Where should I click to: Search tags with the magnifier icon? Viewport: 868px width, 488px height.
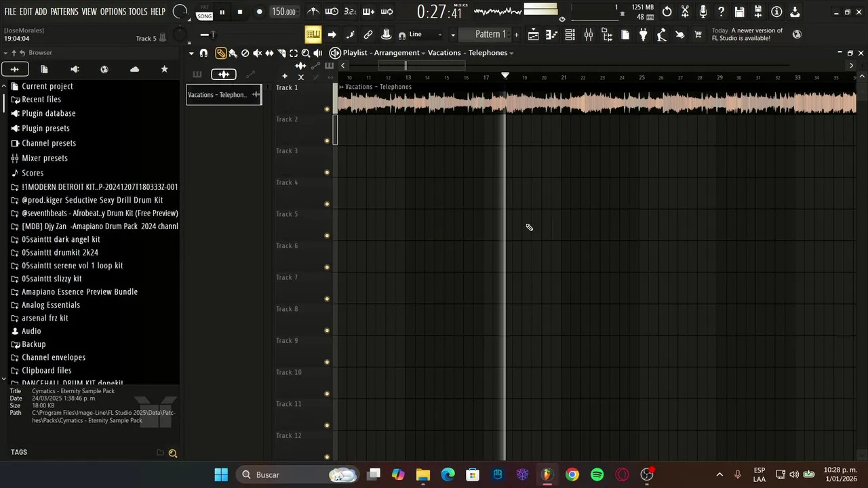point(173,453)
